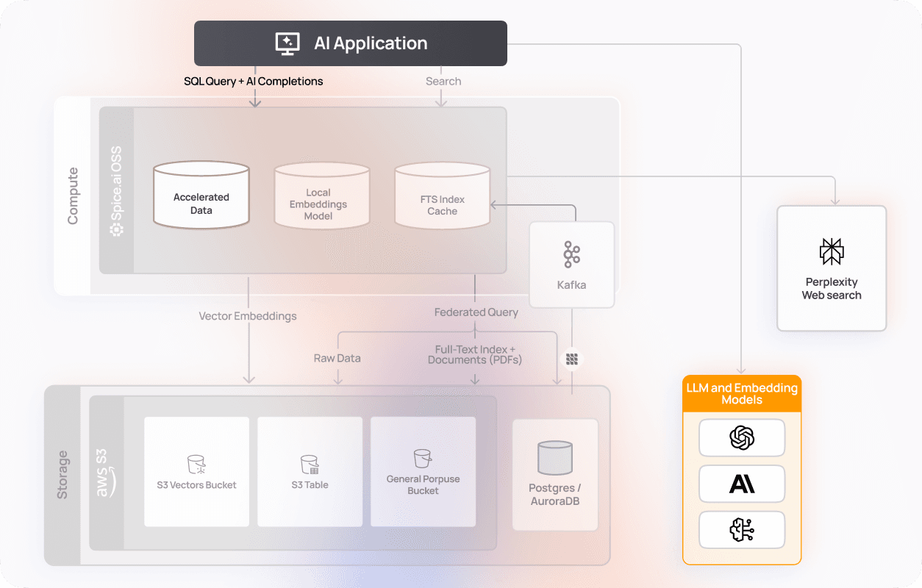The image size is (922, 588).
Task: Click the AI Application monitor icon
Action: pyautogui.click(x=287, y=43)
